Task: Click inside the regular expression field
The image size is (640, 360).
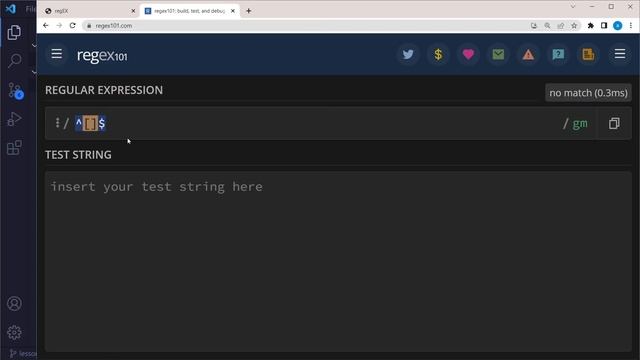Action: pyautogui.click(x=318, y=123)
